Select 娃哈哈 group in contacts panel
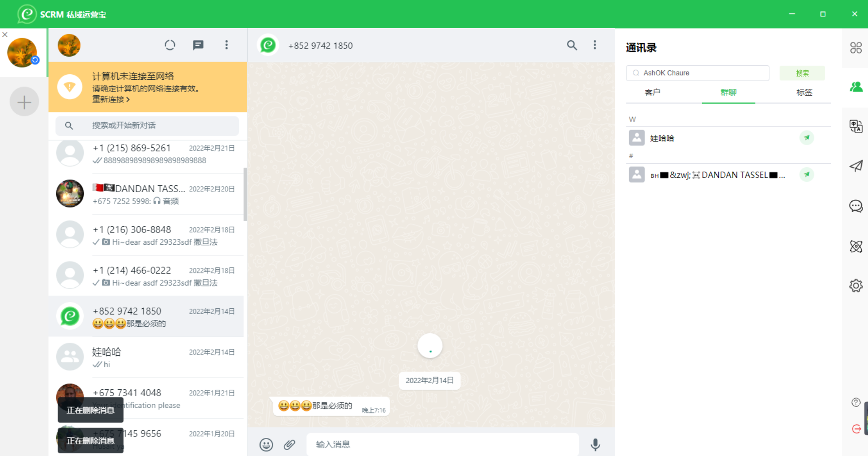 (x=728, y=138)
